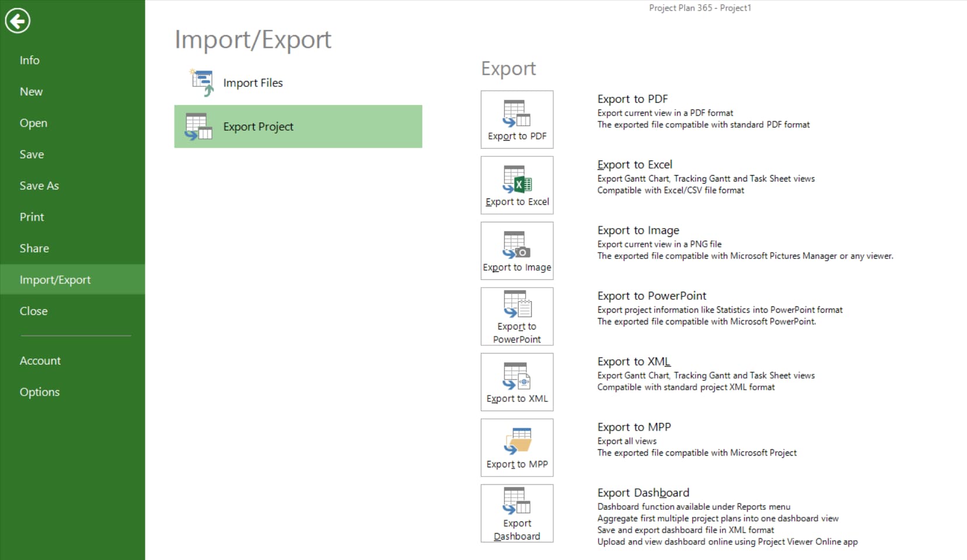Click the Export to XML icon button
The width and height of the screenshot is (967, 560).
(x=517, y=382)
